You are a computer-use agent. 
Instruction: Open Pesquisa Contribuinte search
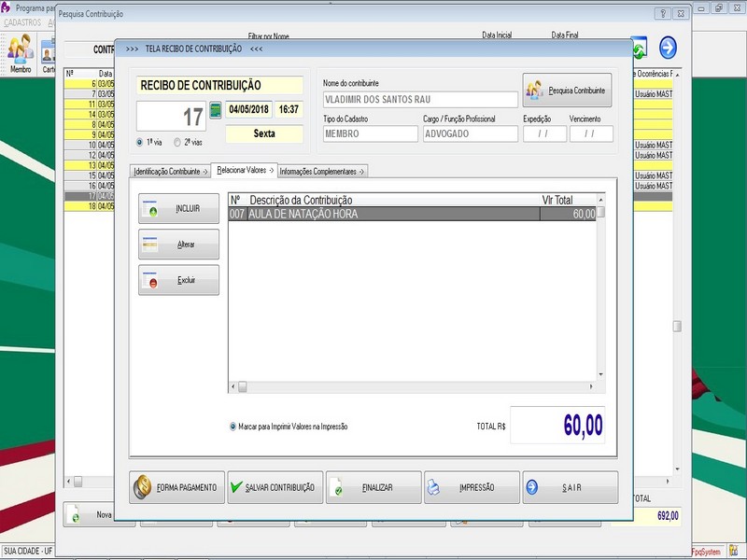coord(567,90)
